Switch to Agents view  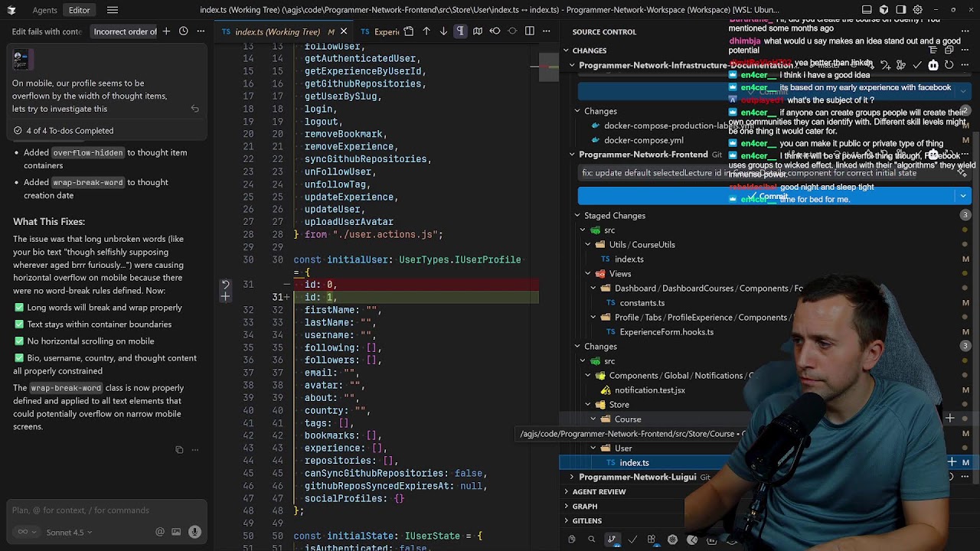(44, 10)
